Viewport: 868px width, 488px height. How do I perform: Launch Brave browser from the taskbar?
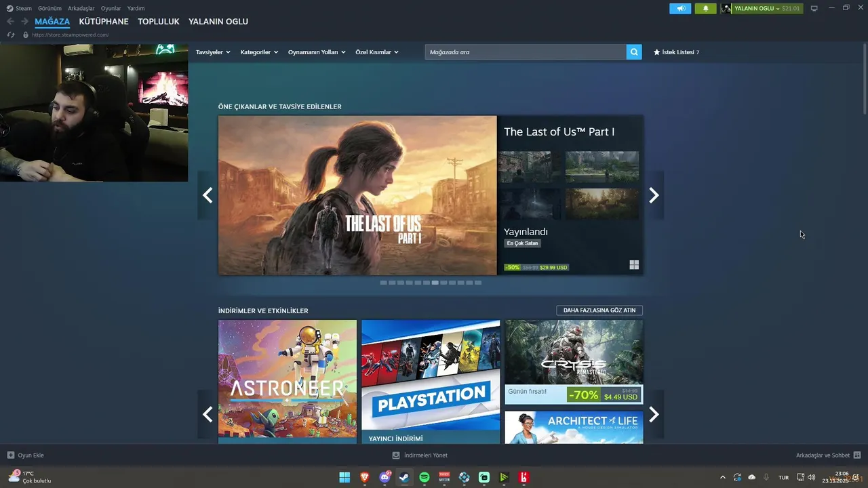[x=365, y=477]
